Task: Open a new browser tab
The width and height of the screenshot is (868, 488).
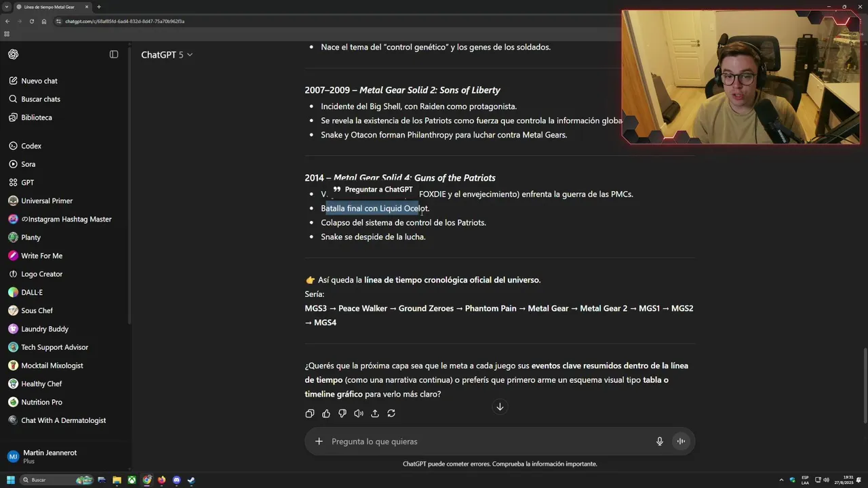Action: (x=99, y=7)
